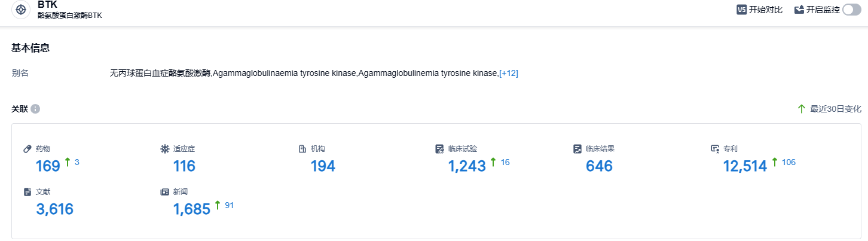Viewport: 868px width, 241px height.
Task: Click the 临床试验 clipboard icon
Action: point(440,148)
